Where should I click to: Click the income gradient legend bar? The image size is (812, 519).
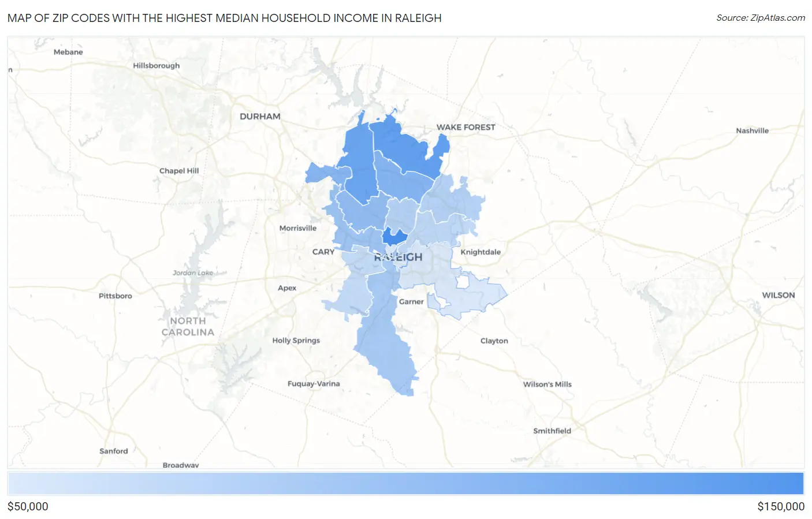coord(405,484)
